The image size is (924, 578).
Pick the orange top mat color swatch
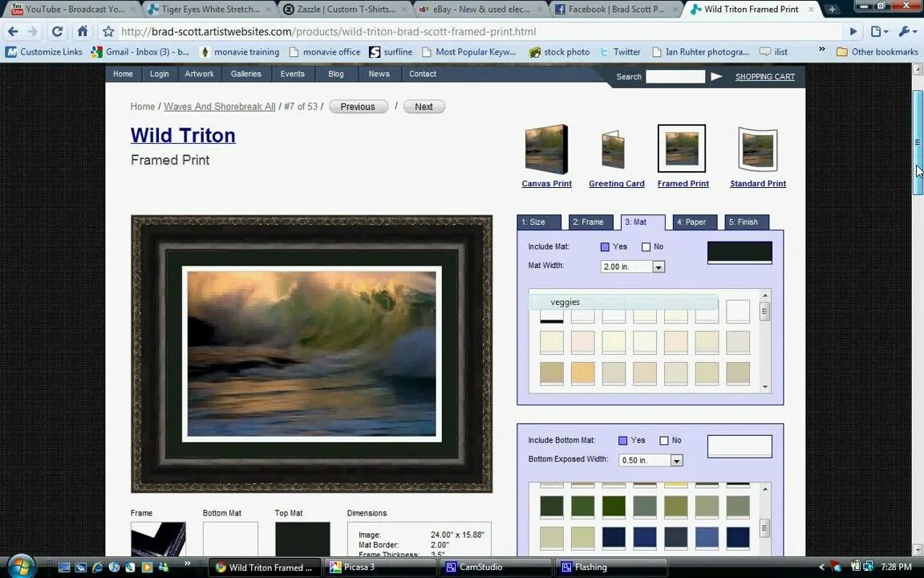(x=583, y=373)
